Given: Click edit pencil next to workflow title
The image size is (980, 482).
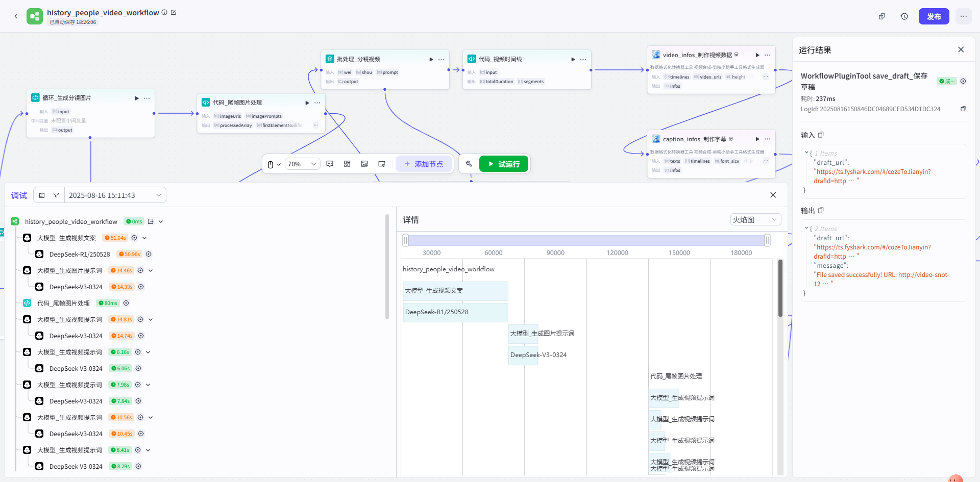Looking at the screenshot, I should pos(174,12).
